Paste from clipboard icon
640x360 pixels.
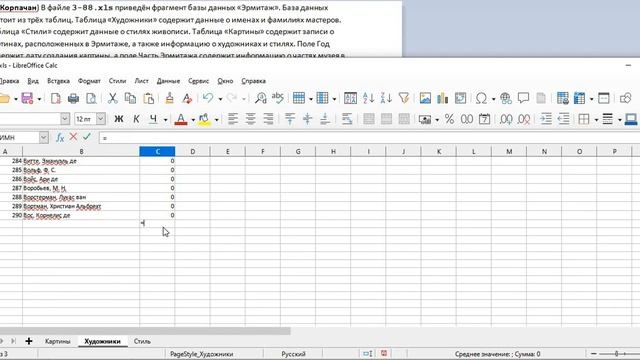pos(149,98)
